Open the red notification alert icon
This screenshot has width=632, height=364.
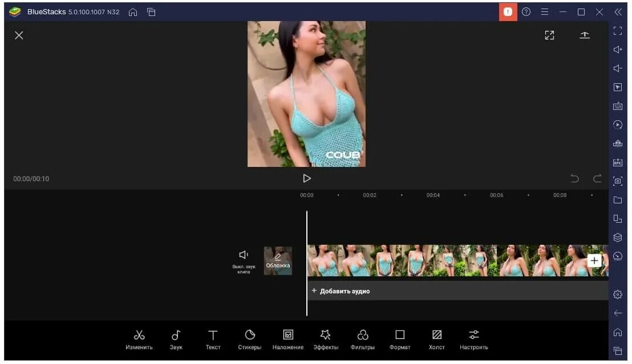pos(508,11)
